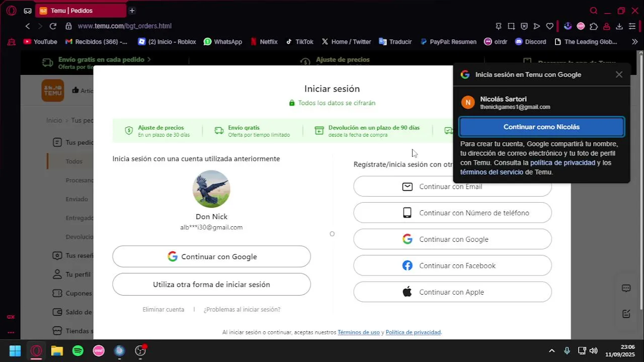Open a new tab with the plus button
This screenshot has width=644, height=362.
pyautogui.click(x=132, y=11)
